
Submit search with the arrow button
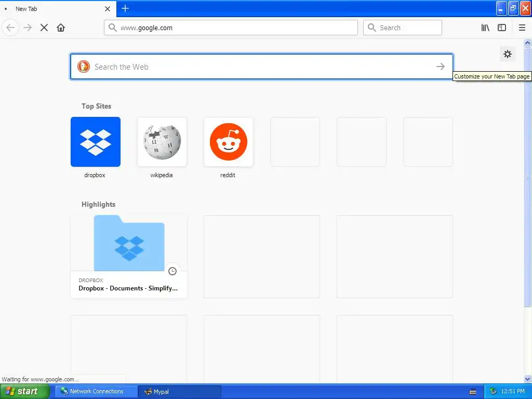click(441, 66)
